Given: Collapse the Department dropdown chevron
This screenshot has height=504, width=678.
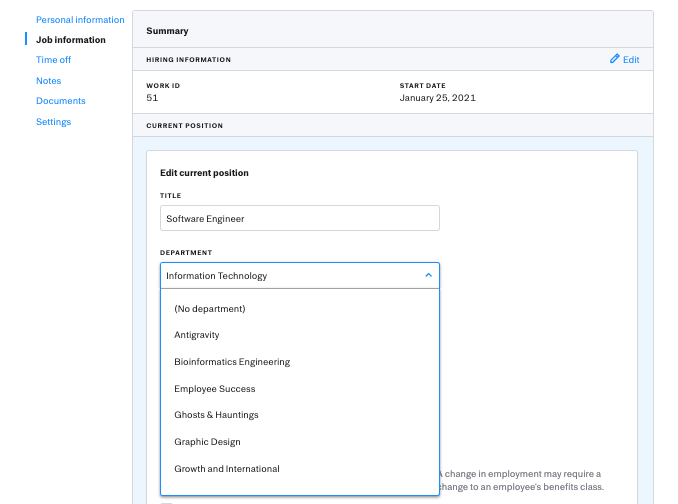Looking at the screenshot, I should coord(429,275).
